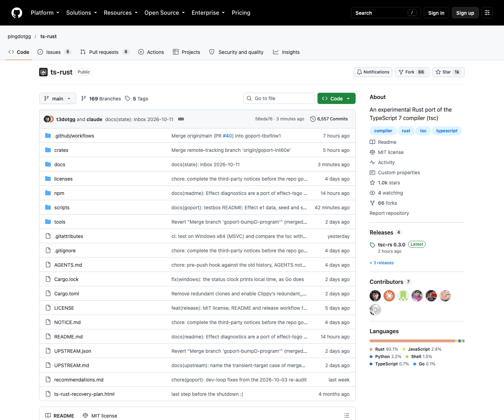Expand the commit message ellipsis icon

click(181, 119)
